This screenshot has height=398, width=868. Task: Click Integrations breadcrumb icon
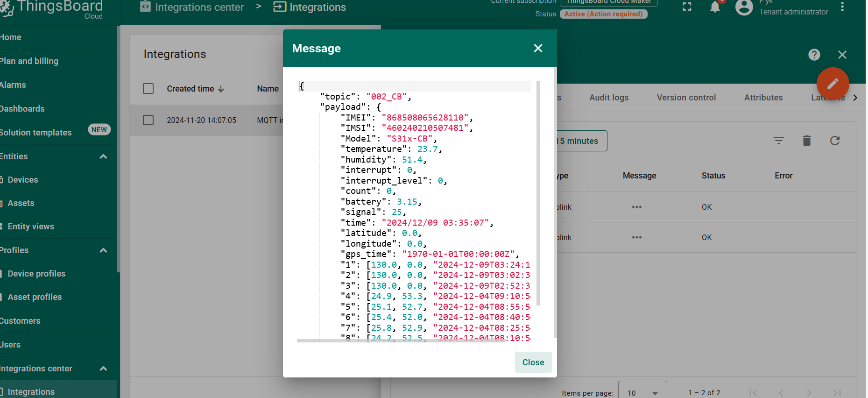280,7
